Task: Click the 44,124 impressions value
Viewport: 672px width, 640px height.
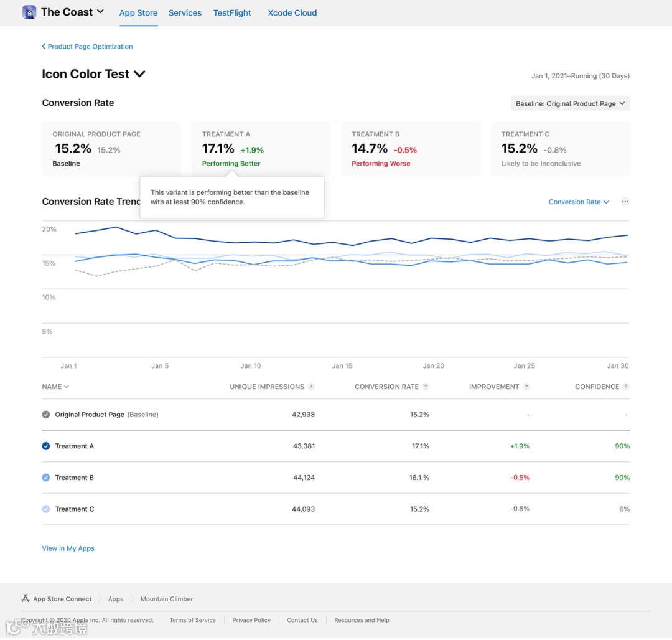Action: [304, 478]
